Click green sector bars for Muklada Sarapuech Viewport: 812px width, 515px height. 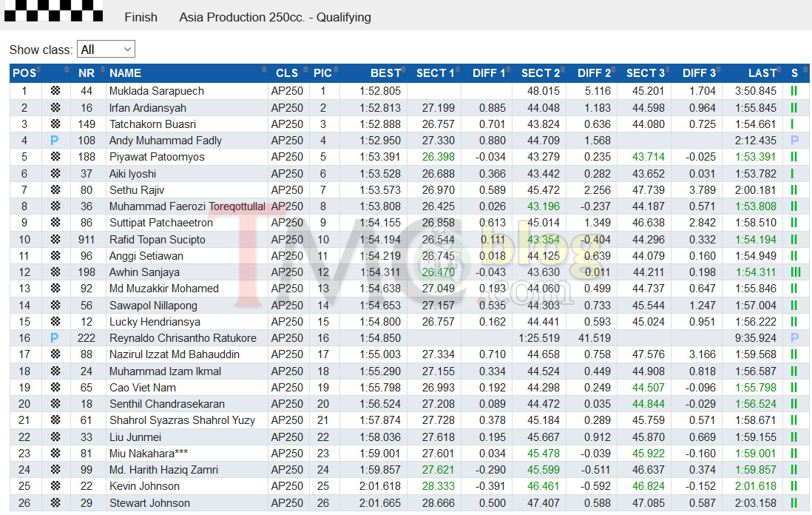(x=794, y=91)
